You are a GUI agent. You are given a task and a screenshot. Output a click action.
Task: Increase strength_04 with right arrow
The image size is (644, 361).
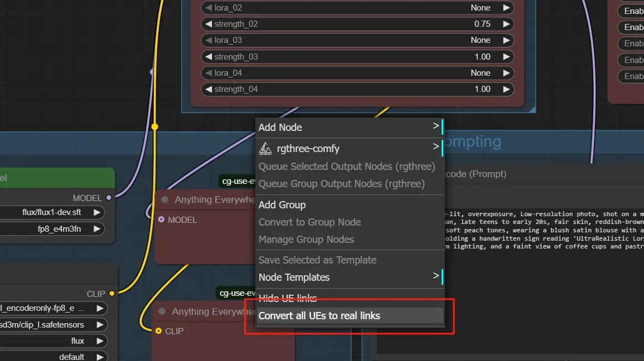pyautogui.click(x=506, y=89)
